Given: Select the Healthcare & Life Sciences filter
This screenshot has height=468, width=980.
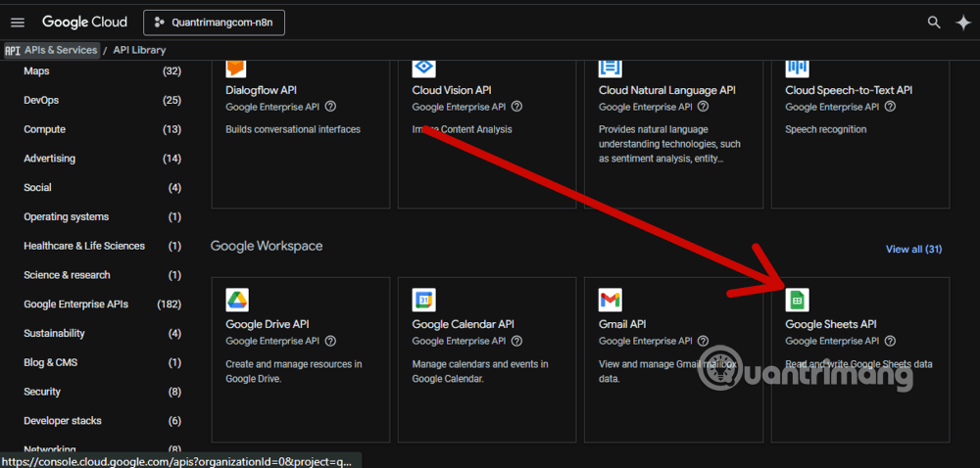Looking at the screenshot, I should [x=83, y=246].
